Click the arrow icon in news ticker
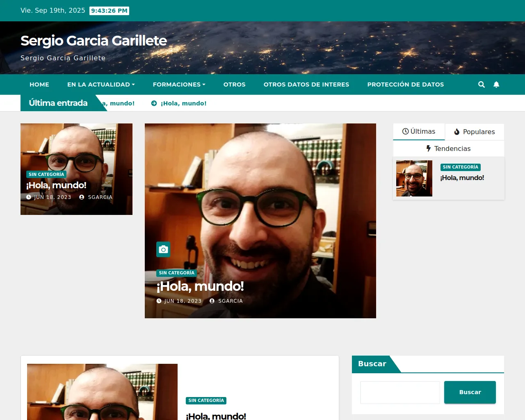Image resolution: width=525 pixels, height=420 pixels. click(x=154, y=103)
